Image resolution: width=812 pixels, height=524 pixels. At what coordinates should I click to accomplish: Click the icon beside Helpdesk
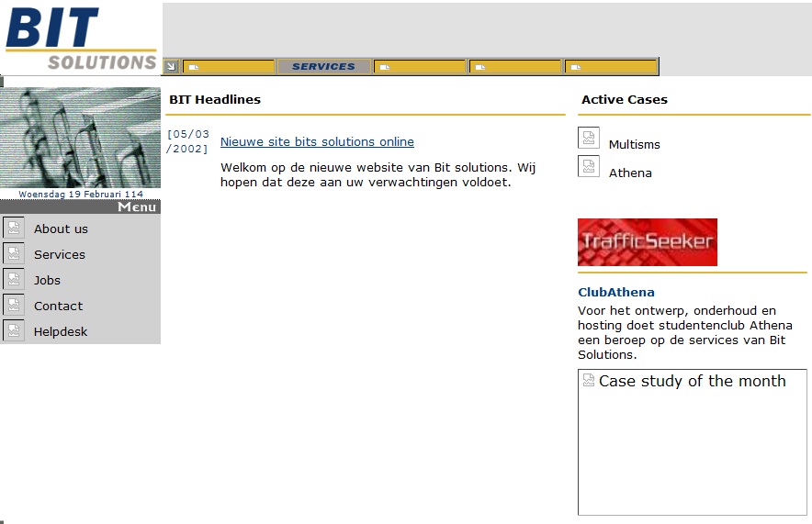[14, 330]
